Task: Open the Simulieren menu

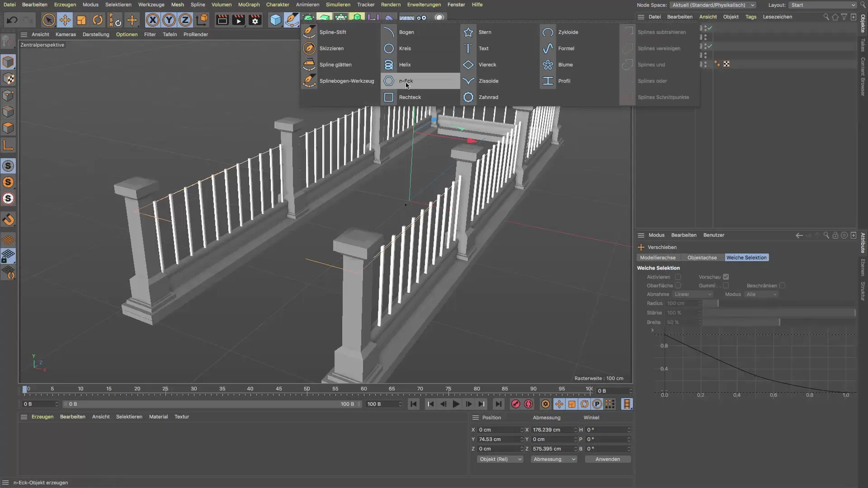Action: 338,5
